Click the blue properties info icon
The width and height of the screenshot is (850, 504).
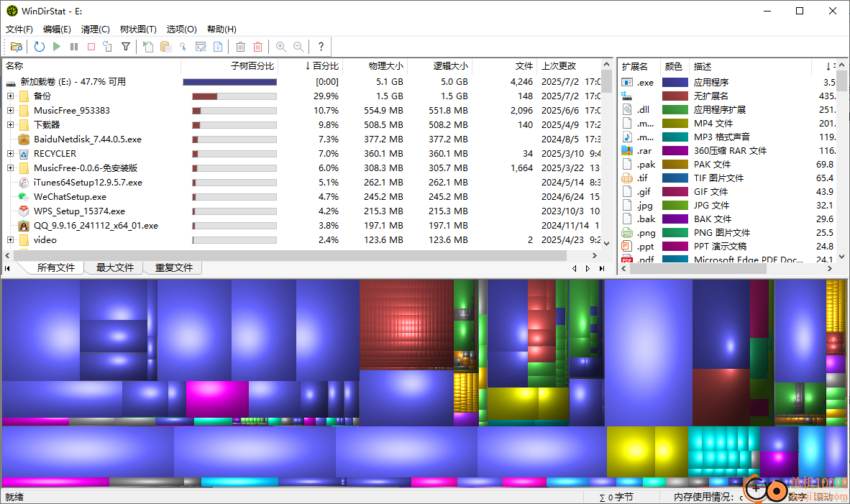218,47
